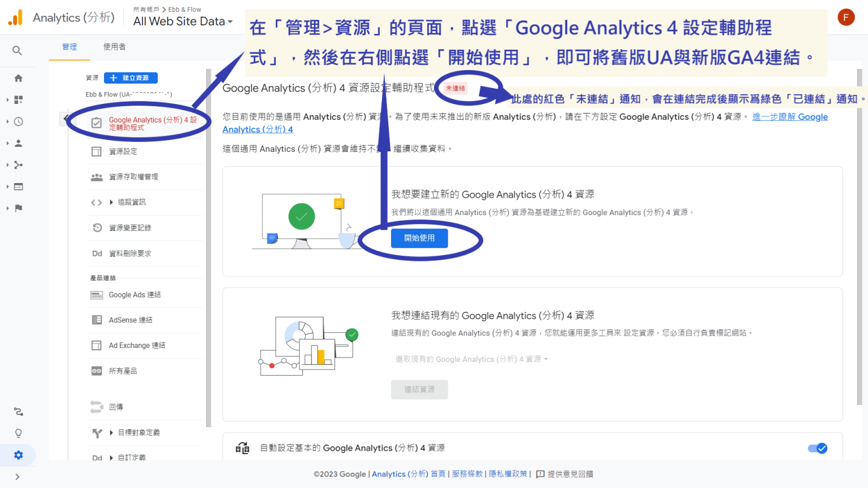Screen dimensions: 868x488
Task: Open 資源設定 in the property menu
Action: pos(123,151)
